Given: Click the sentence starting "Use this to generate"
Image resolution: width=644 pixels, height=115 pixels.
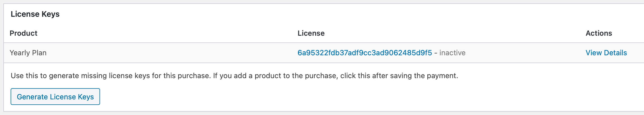Looking at the screenshot, I should point(110,76).
